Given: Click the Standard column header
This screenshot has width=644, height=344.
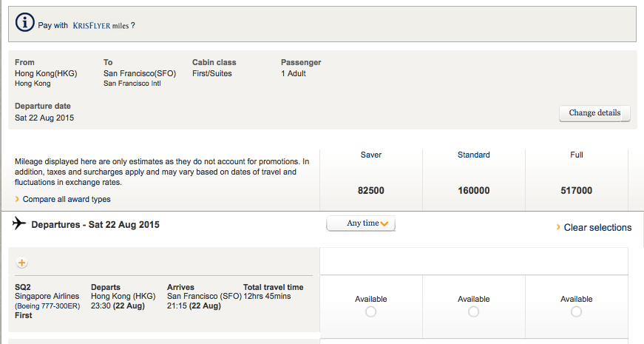Looking at the screenshot, I should pos(473,155).
